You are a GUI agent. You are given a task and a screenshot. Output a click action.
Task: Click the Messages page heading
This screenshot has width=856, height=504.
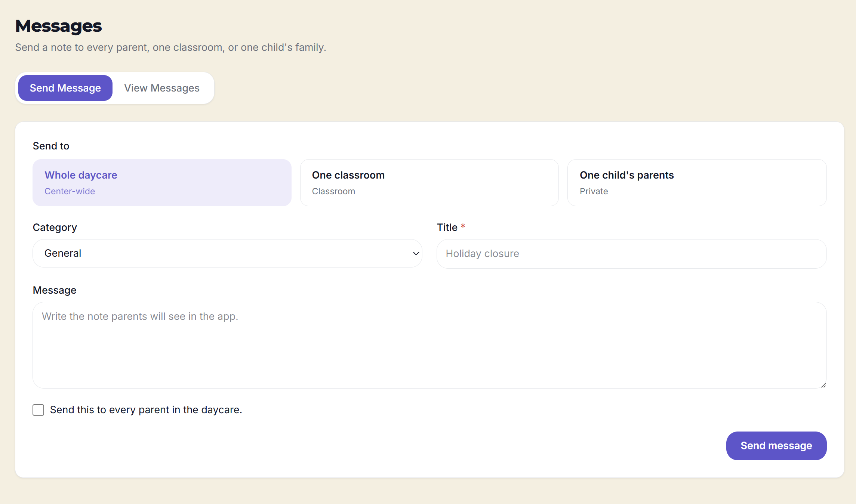pos(59,26)
